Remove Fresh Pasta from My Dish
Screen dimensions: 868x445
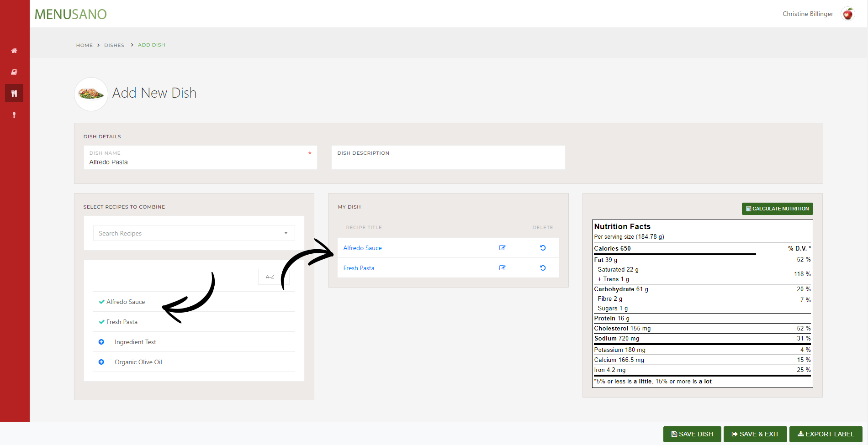tap(543, 268)
